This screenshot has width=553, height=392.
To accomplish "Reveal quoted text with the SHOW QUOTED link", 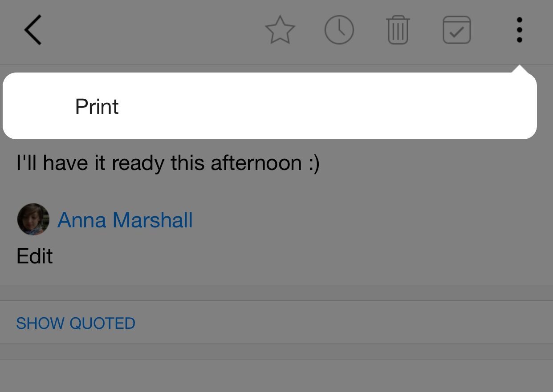I will (x=76, y=323).
